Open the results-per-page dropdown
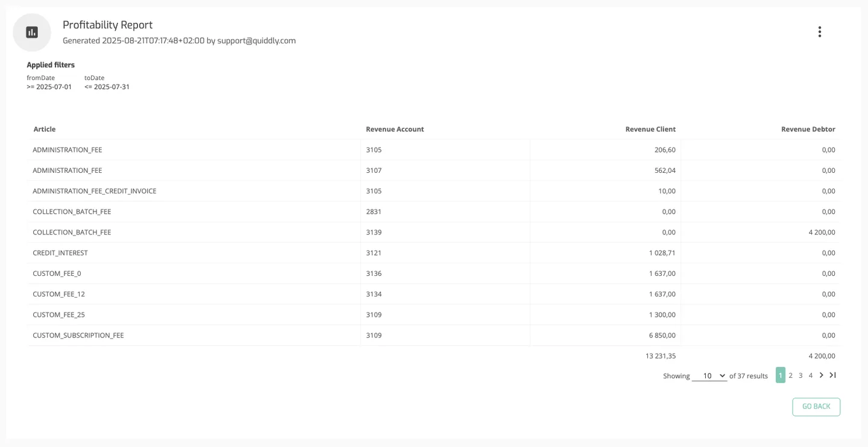The height and width of the screenshot is (447, 868). tap(709, 376)
